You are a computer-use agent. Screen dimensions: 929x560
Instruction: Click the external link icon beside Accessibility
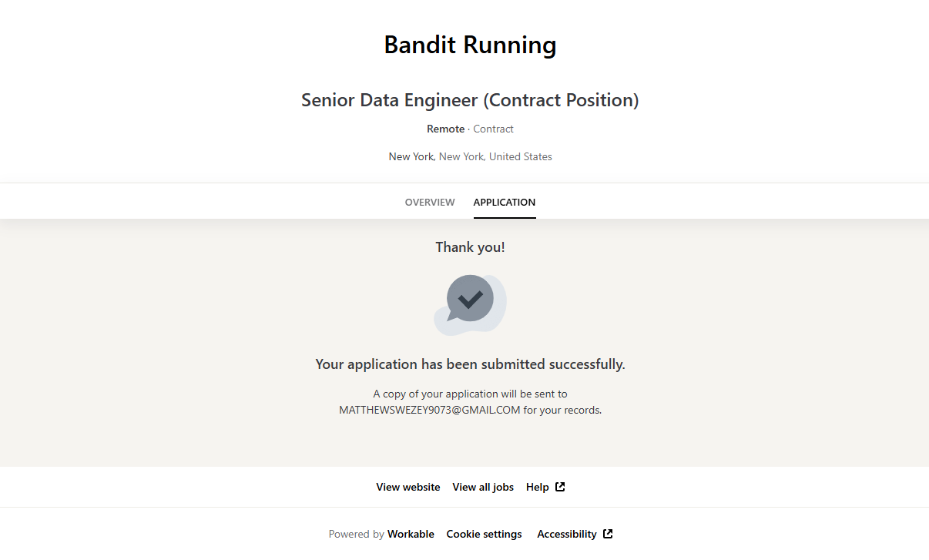point(608,534)
